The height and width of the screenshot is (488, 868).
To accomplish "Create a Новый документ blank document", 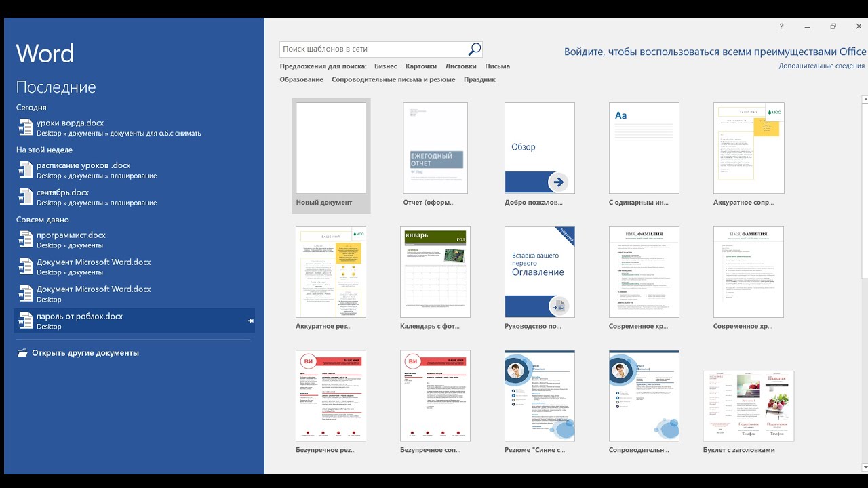I will 331,155.
